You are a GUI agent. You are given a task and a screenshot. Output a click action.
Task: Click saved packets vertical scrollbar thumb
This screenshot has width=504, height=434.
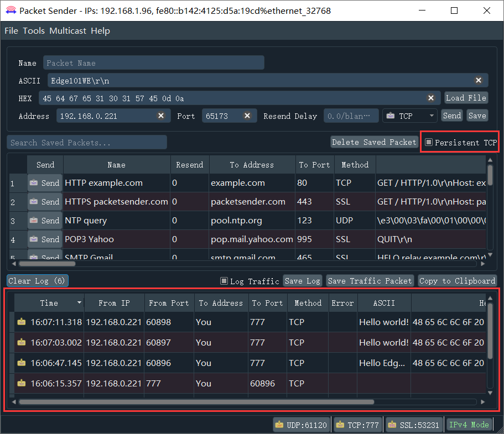[490, 175]
